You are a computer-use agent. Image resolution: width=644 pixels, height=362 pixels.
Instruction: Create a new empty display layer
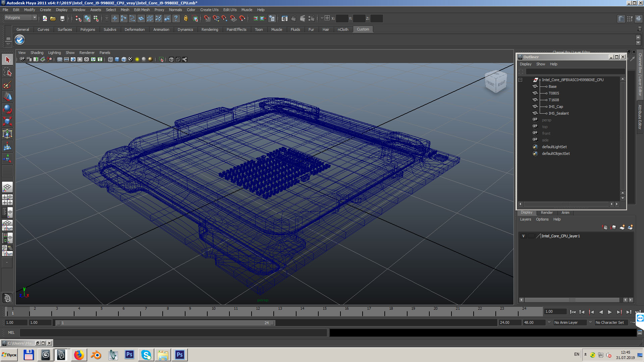(x=622, y=227)
